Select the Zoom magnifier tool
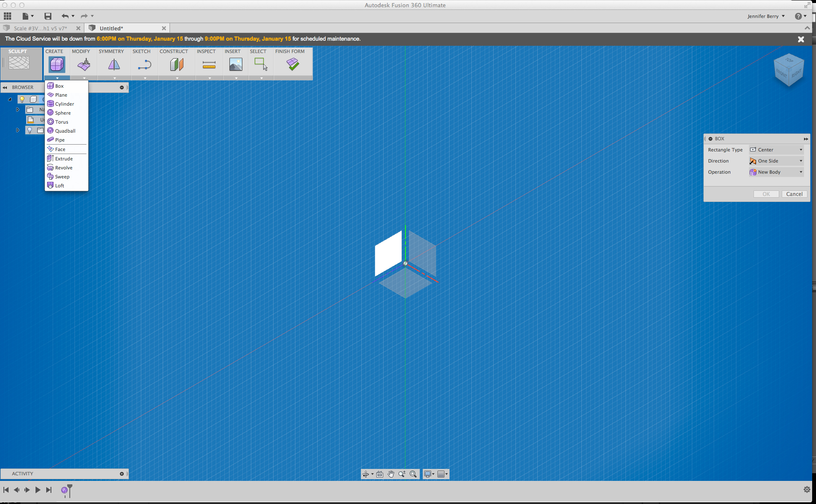 (402, 474)
